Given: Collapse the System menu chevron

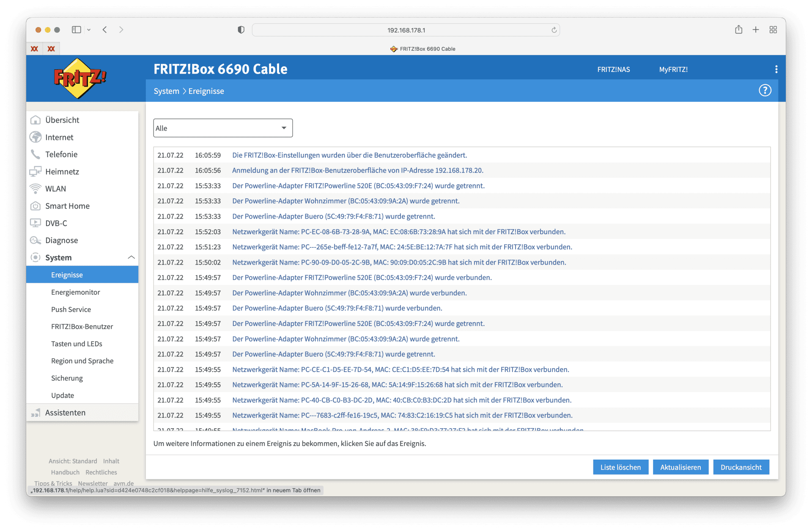Looking at the screenshot, I should pyautogui.click(x=131, y=257).
